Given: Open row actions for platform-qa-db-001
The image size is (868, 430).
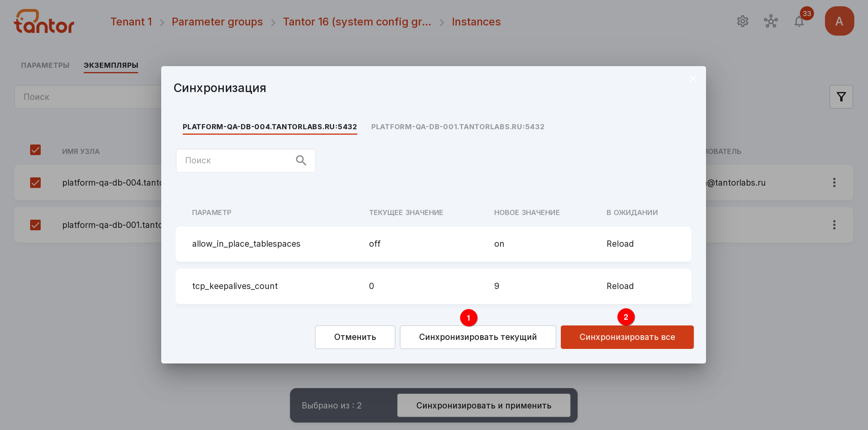Looking at the screenshot, I should (834, 225).
